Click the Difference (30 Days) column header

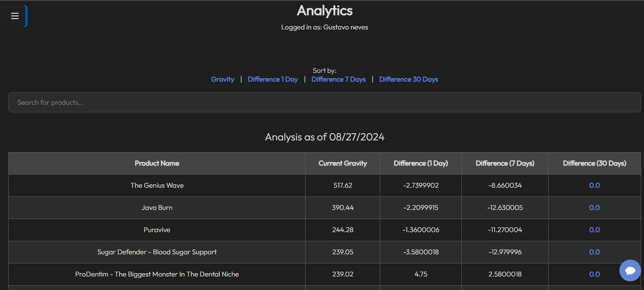pos(595,163)
